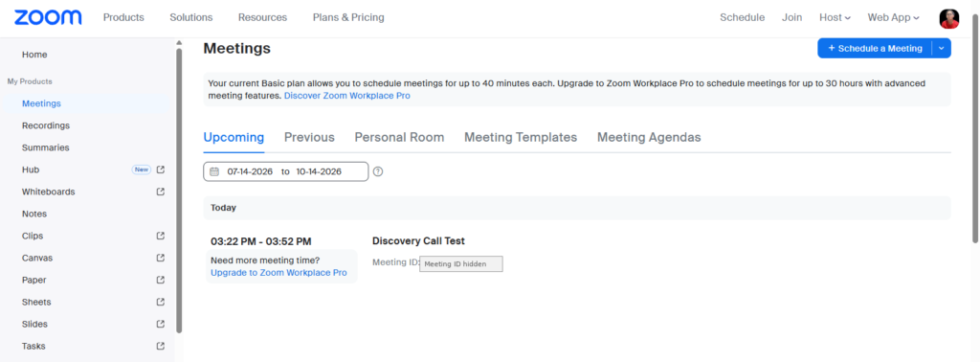
Task: Open the profile avatar menu
Action: point(948,18)
